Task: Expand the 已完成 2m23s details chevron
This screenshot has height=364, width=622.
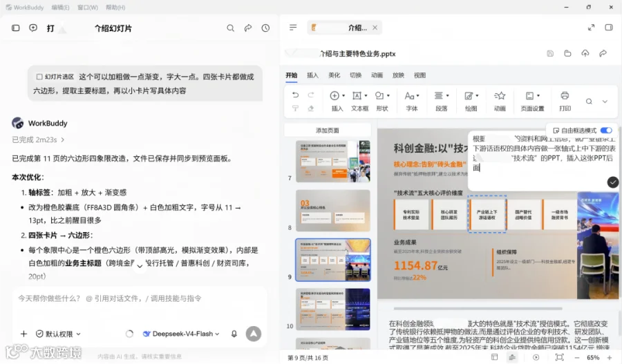Action: tap(63, 140)
